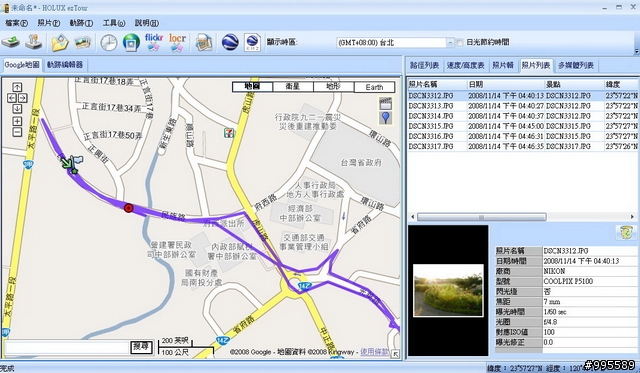
Task: Click the photo list horizontal scrollbar
Action: pos(481,217)
